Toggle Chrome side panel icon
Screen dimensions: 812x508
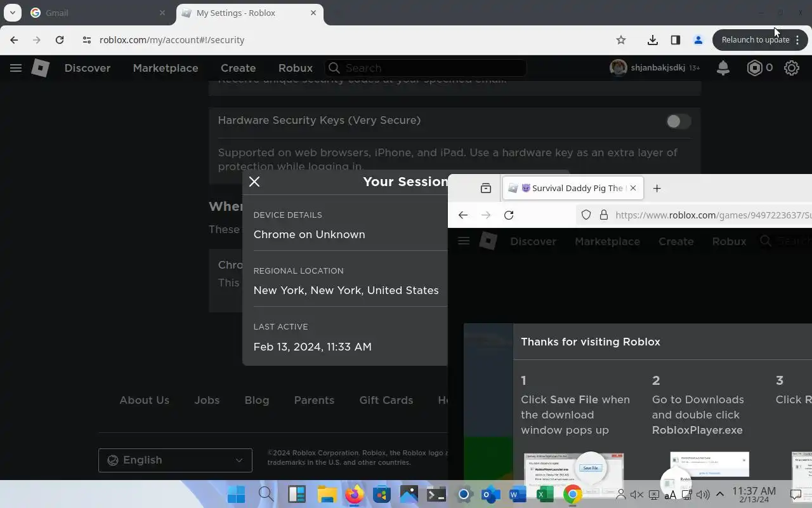675,40
